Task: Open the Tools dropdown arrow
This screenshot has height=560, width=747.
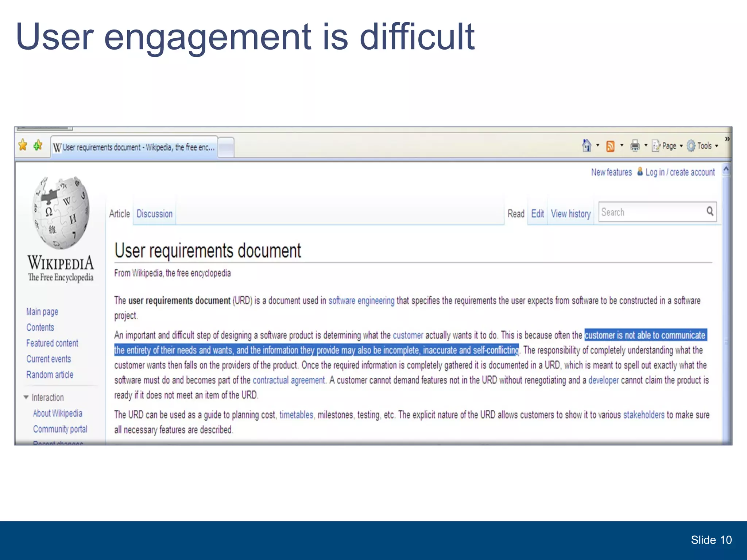Action: pos(717,146)
